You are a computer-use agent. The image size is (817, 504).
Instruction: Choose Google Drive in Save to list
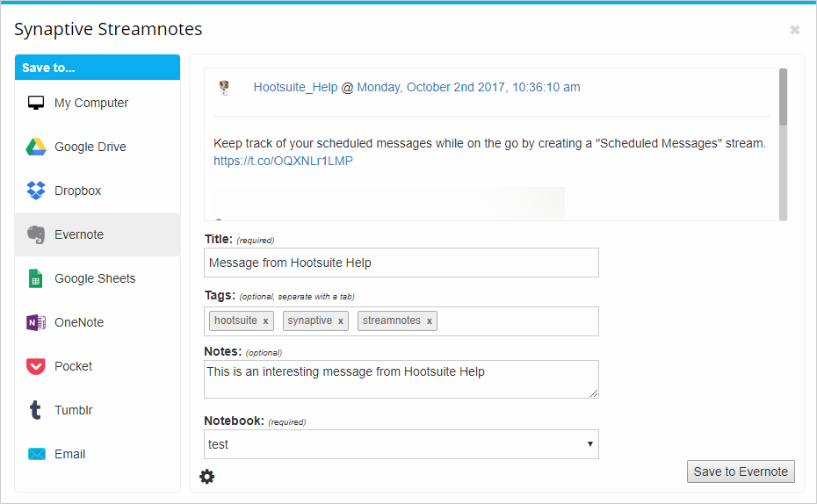point(98,147)
